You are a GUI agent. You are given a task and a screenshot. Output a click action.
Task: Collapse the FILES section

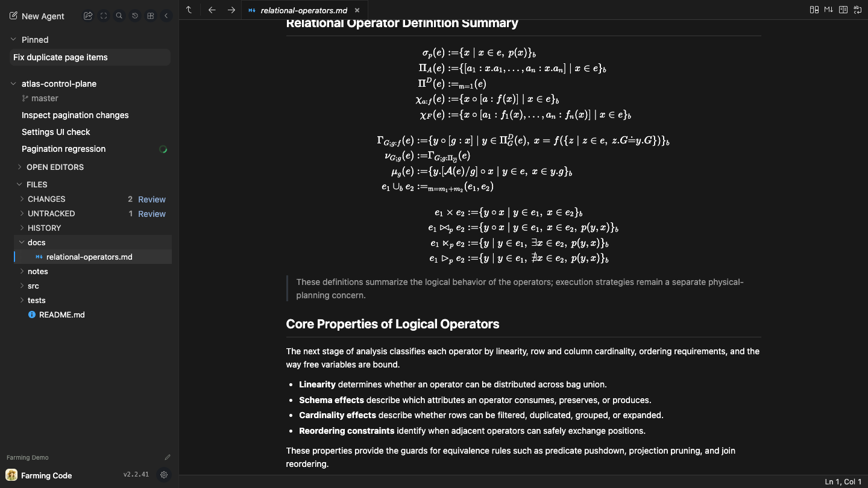pos(37,184)
